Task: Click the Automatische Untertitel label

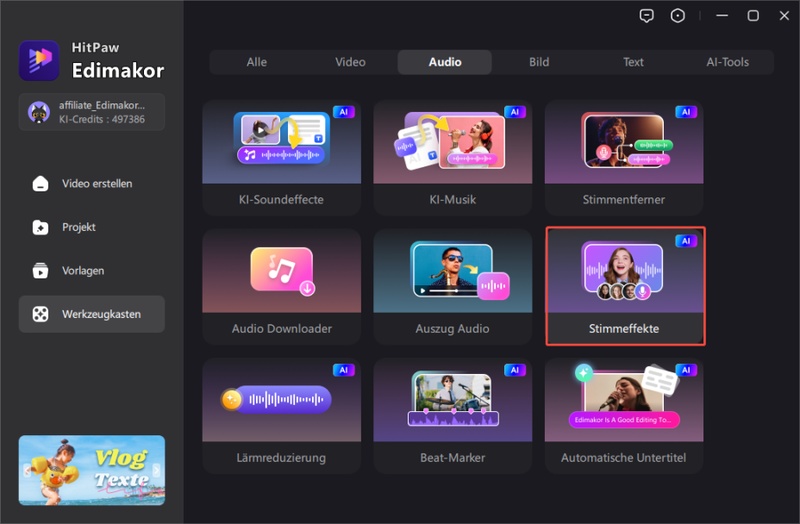Action: 624,458
